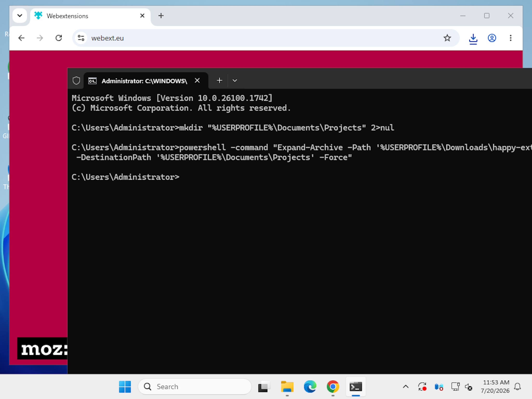The image size is (532, 399).
Task: Select the Webextensions browser tab
Action: point(90,16)
